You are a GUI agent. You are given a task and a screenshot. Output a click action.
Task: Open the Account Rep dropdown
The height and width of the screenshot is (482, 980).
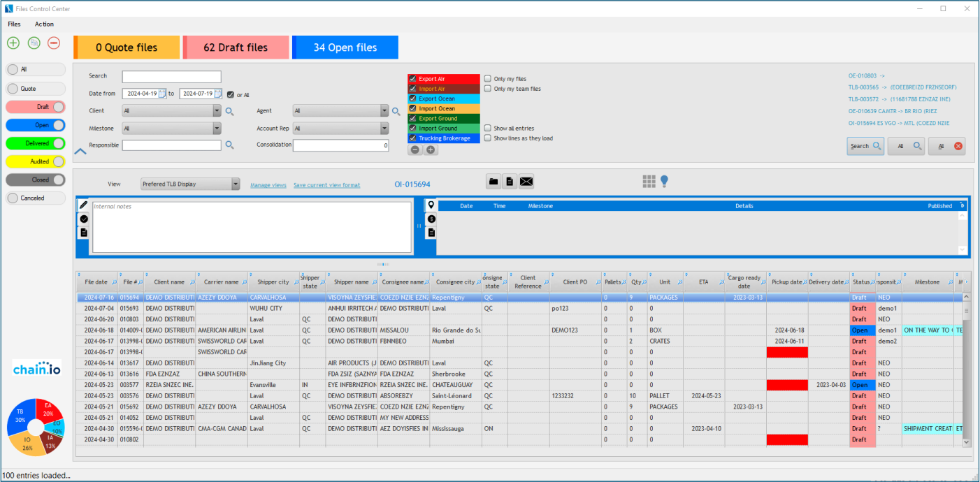(384, 129)
